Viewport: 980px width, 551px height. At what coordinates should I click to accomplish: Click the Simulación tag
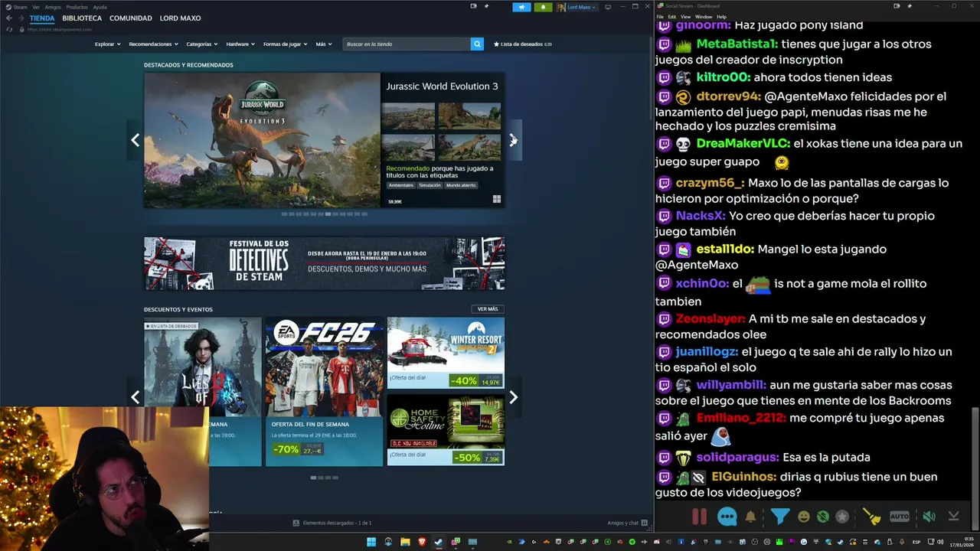430,185
